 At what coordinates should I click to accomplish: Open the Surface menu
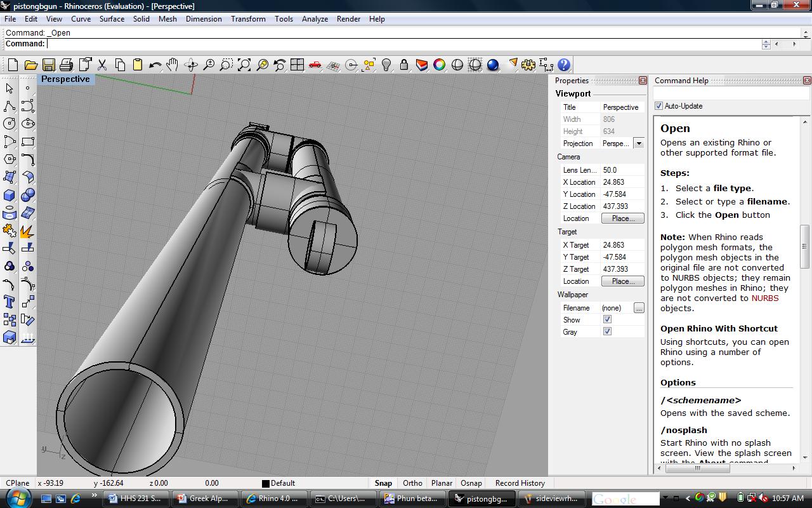pyautogui.click(x=112, y=19)
